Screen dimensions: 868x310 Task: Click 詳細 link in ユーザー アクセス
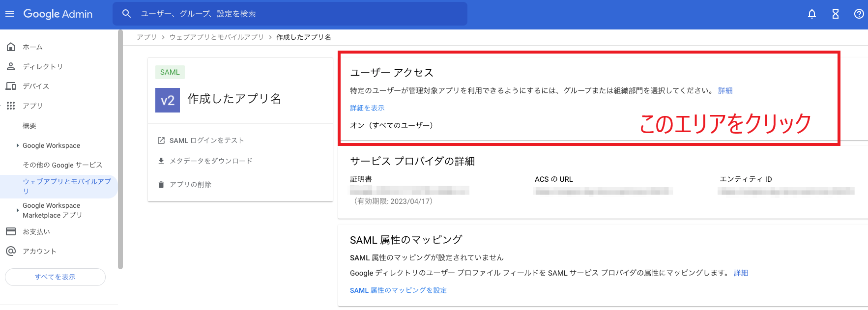pyautogui.click(x=725, y=90)
